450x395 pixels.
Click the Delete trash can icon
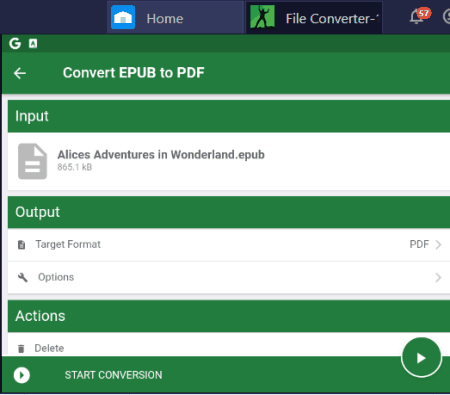point(21,349)
